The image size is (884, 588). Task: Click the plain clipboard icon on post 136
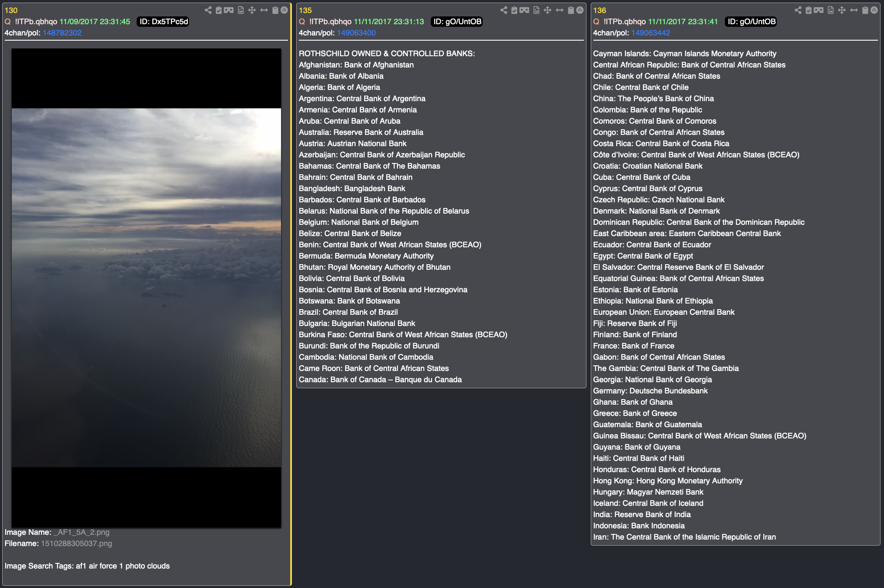click(865, 10)
